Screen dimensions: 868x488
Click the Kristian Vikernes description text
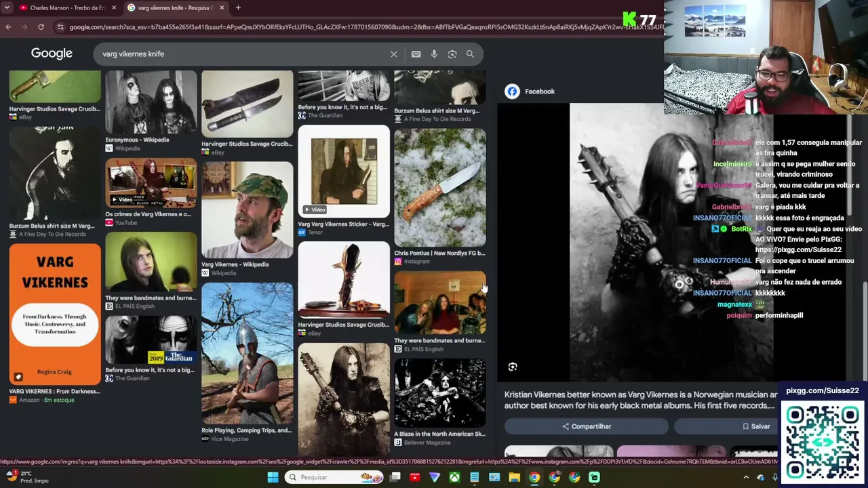coord(641,400)
